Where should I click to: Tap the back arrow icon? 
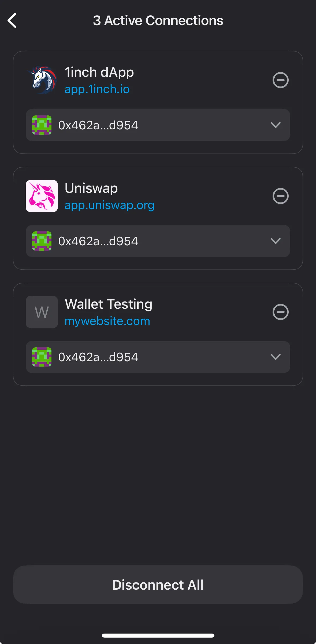point(12,20)
